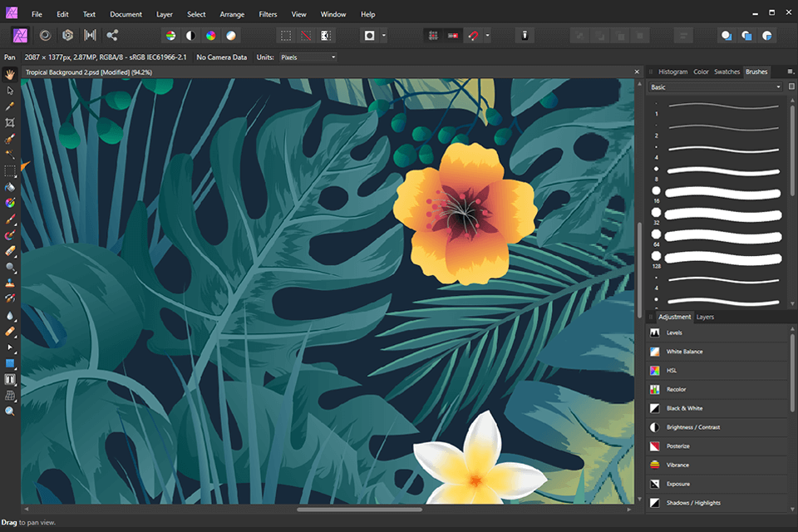Select the Artistic Text tool
The width and height of the screenshot is (798, 532).
10,379
